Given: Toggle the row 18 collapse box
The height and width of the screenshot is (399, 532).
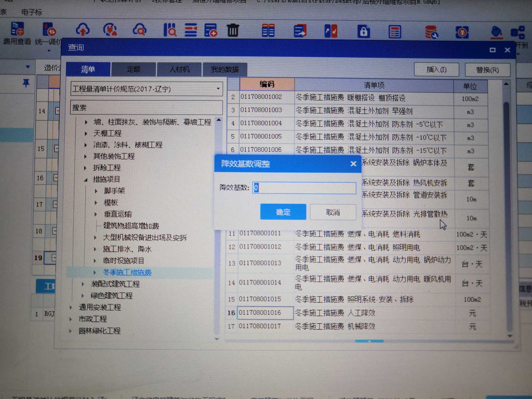Looking at the screenshot, I should click(x=55, y=231).
